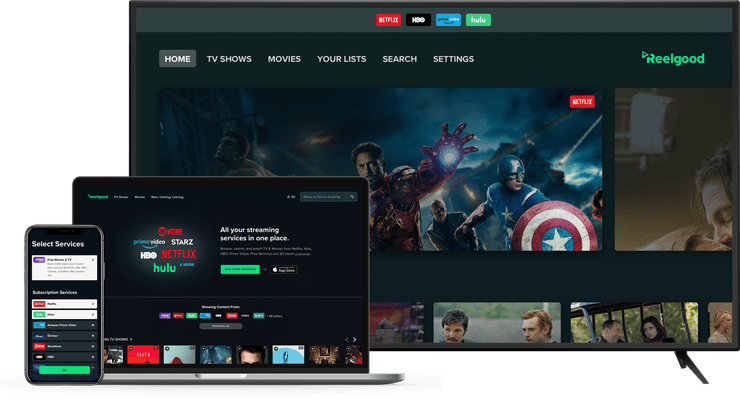Click the red Netflix chip under Showing Content From
Image resolution: width=740 pixels, height=399 pixels.
[178, 315]
